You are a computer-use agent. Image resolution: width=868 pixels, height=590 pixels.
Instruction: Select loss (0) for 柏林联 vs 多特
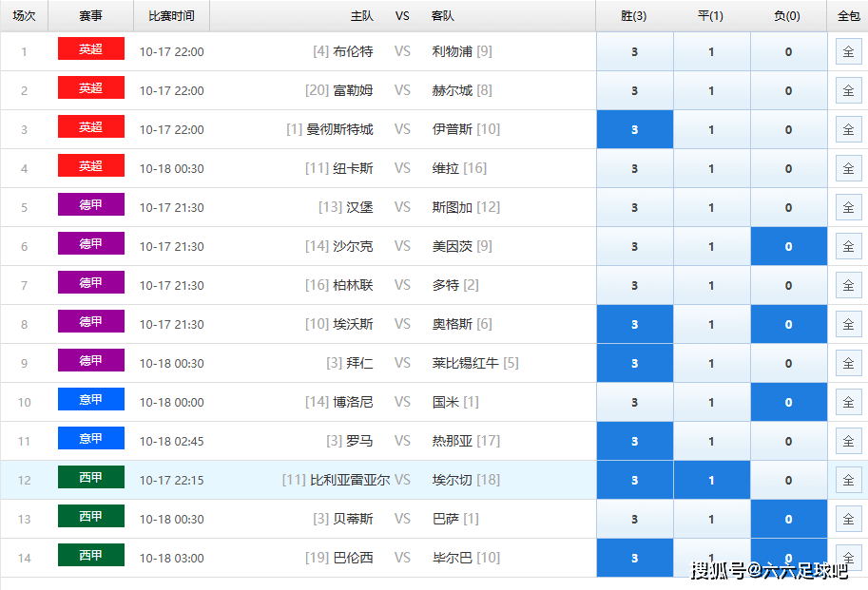[x=788, y=285]
